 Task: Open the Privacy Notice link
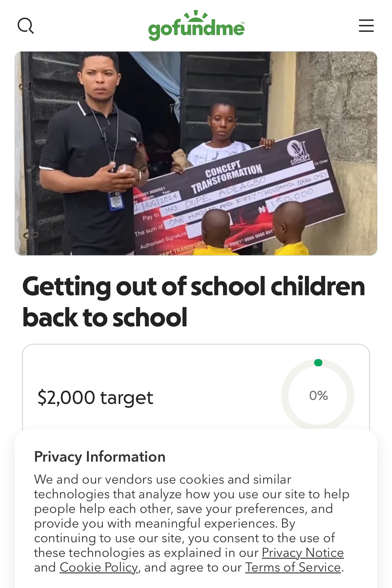tap(303, 553)
